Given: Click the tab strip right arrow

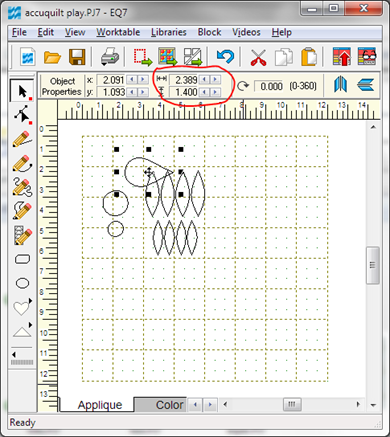Looking at the screenshot, I should 210,405.
